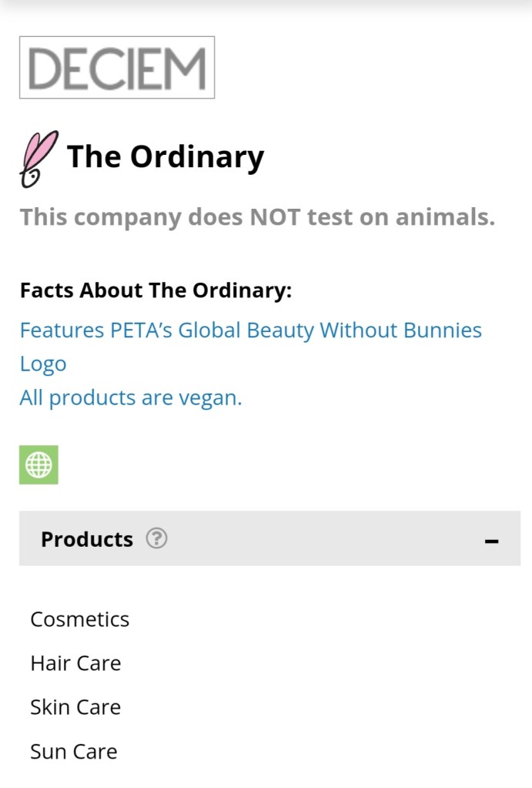Viewport: 532px width, 788px height.
Task: Collapse the Products section with the minus icon
Action: point(491,541)
